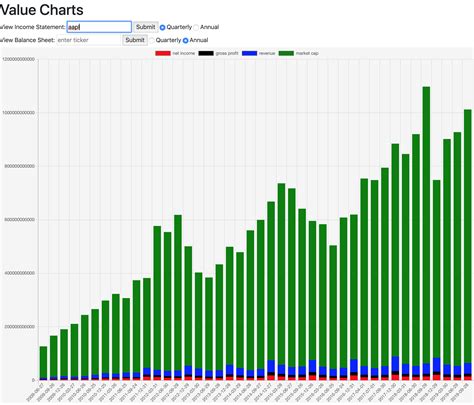The height and width of the screenshot is (405, 474).
Task: Click the blue revenue segment of the tallest bar
Action: click(426, 369)
